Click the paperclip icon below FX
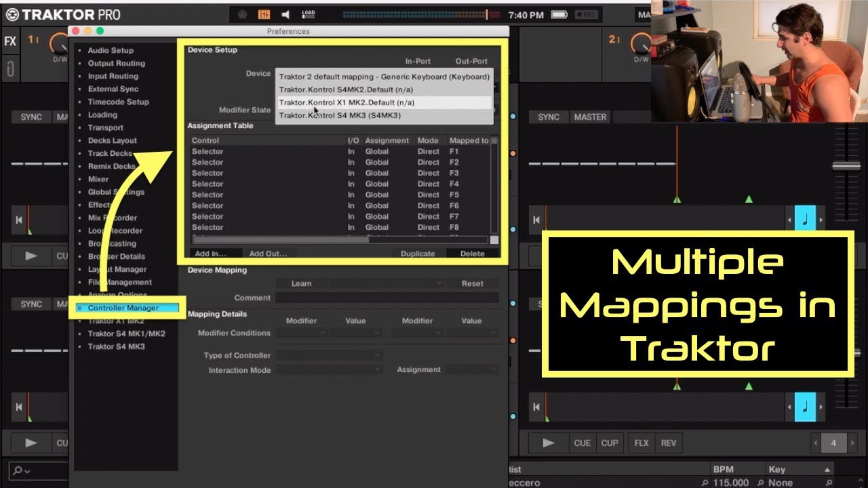This screenshot has width=868, height=488. (10, 69)
